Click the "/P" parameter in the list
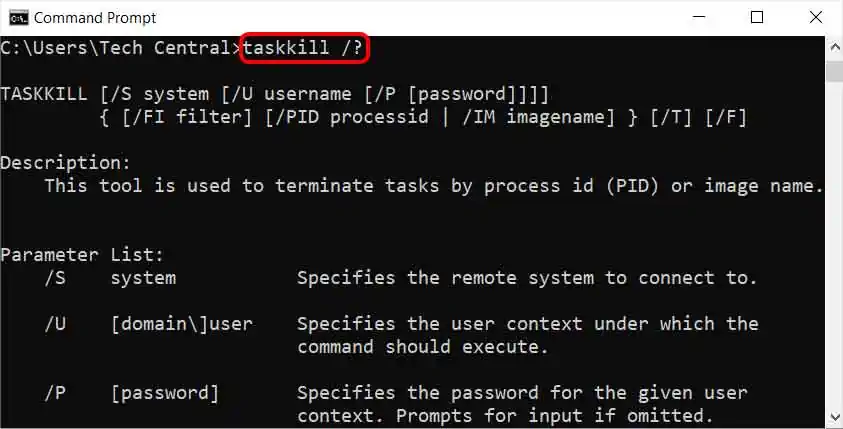Image resolution: width=843 pixels, height=429 pixels. (56, 392)
